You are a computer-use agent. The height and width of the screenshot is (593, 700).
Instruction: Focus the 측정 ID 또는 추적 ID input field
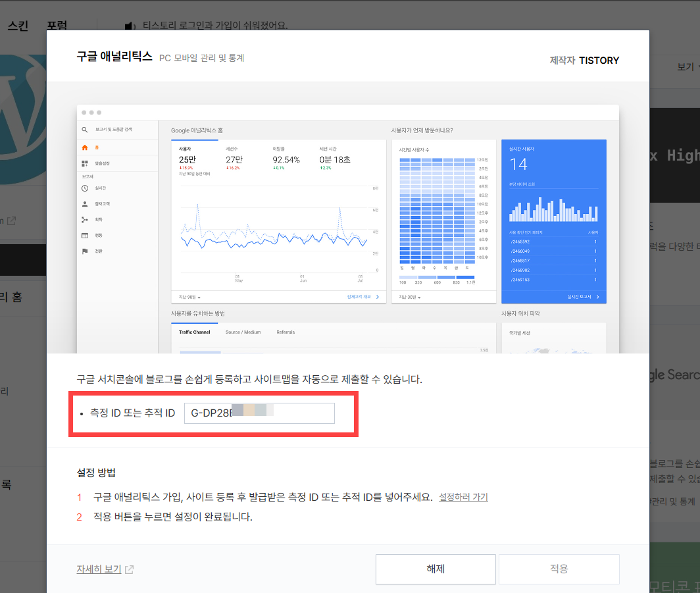(259, 413)
